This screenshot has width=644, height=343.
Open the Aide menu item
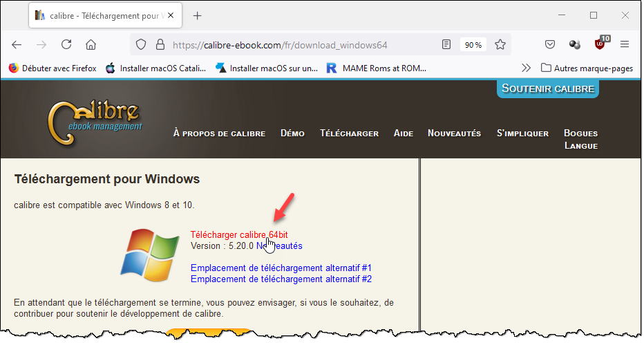(x=404, y=133)
